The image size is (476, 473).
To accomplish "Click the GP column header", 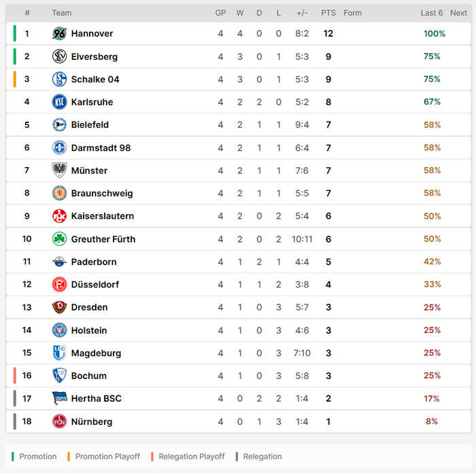I will 220,13.
